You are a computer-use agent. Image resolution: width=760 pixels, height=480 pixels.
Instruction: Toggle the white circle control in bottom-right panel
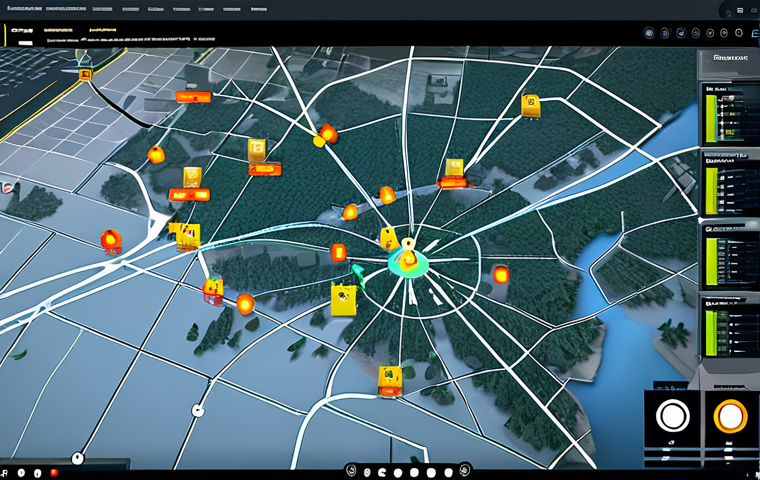(671, 414)
